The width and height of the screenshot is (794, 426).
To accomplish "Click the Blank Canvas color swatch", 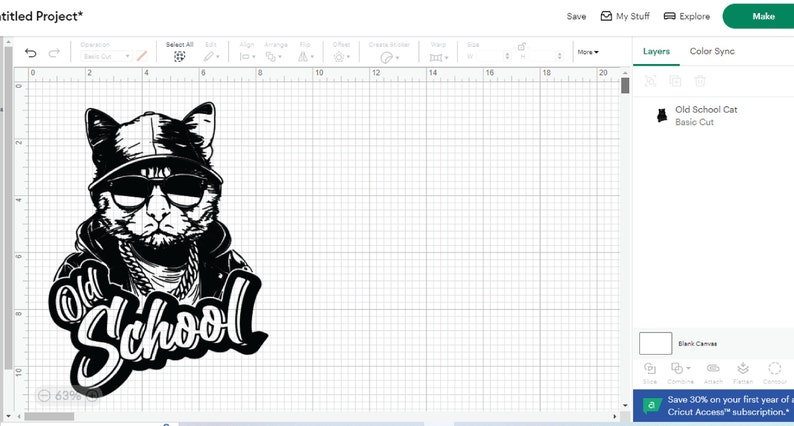I will coord(656,343).
